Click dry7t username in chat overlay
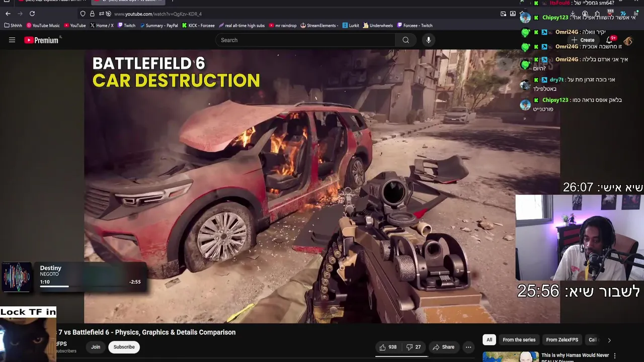 coord(556,79)
